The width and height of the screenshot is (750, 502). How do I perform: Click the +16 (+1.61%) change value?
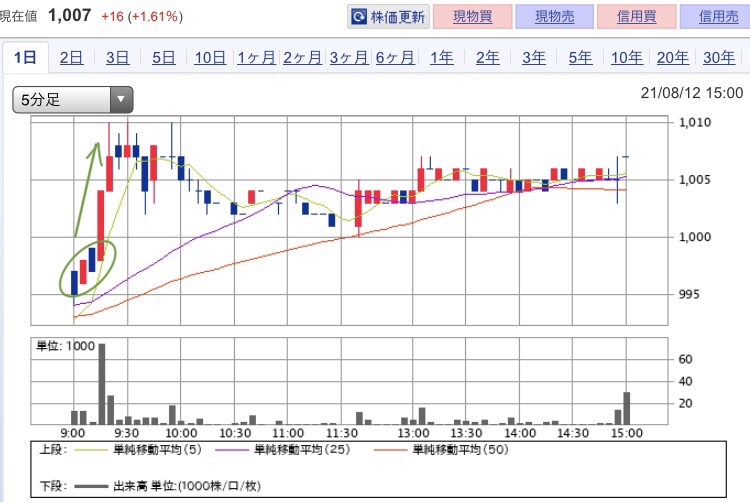click(142, 17)
